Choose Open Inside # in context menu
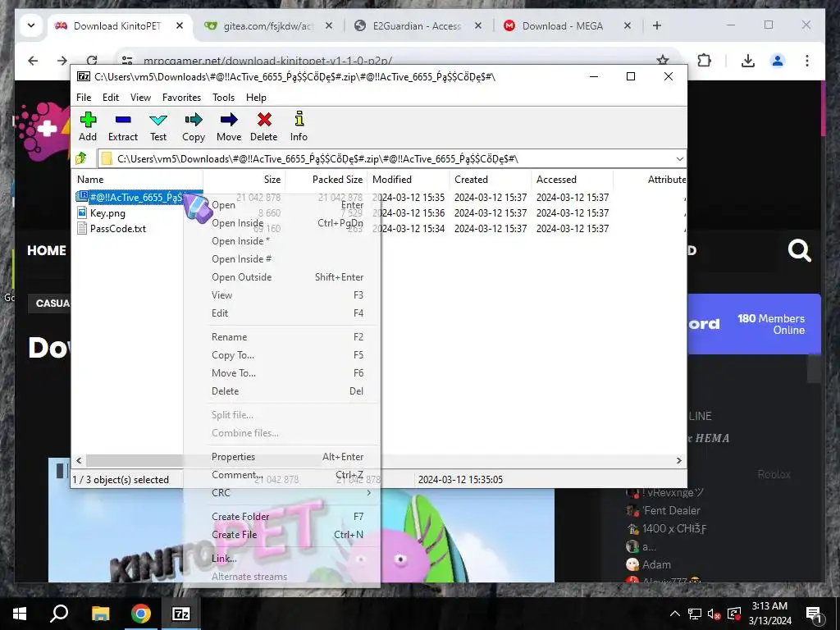 [287, 258]
